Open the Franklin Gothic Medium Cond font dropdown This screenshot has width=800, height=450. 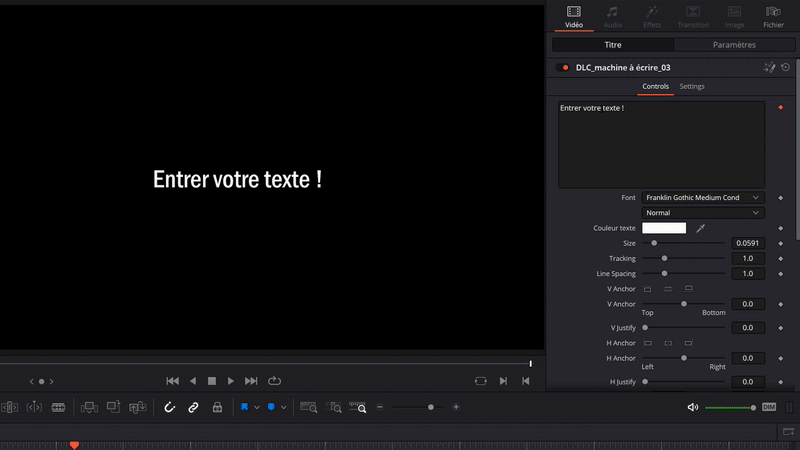703,198
